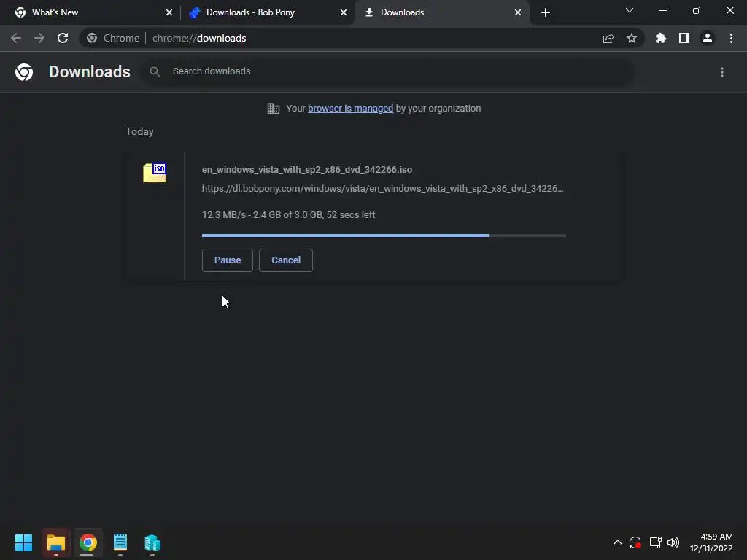Open the clock showing 4:59 AM
The image size is (747, 560).
711,542
